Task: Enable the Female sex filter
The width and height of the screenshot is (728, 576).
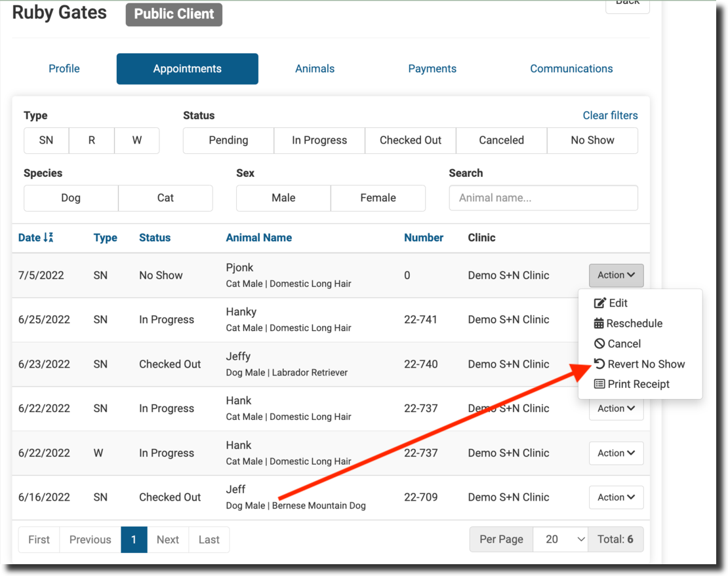Action: point(378,198)
